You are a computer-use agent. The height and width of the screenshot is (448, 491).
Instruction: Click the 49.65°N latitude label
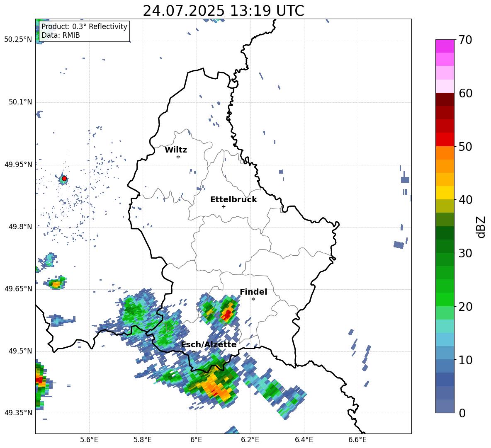tap(18, 289)
